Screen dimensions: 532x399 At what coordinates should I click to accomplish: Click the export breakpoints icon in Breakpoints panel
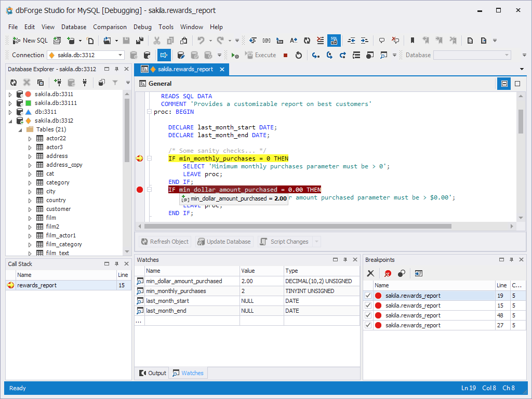click(x=419, y=273)
